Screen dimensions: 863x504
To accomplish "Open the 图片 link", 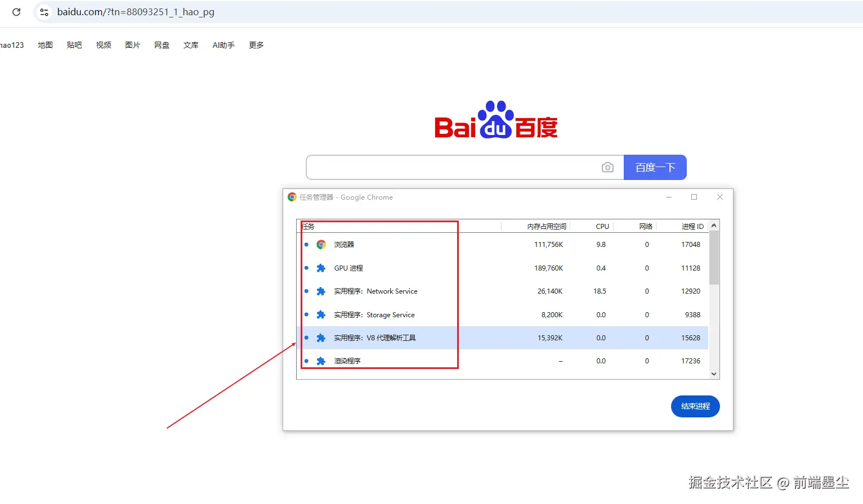I will (132, 45).
